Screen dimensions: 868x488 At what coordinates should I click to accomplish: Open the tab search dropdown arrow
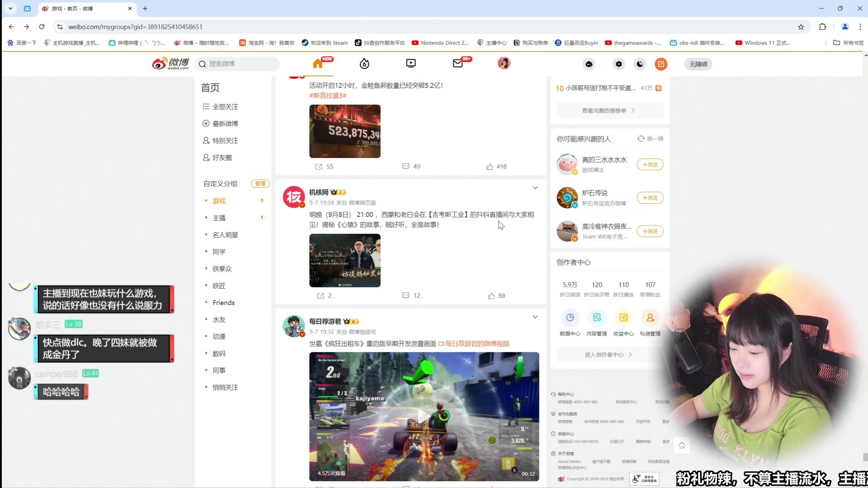tap(10, 9)
